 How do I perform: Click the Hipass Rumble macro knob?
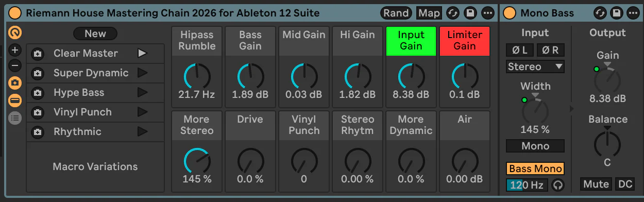pos(197,76)
